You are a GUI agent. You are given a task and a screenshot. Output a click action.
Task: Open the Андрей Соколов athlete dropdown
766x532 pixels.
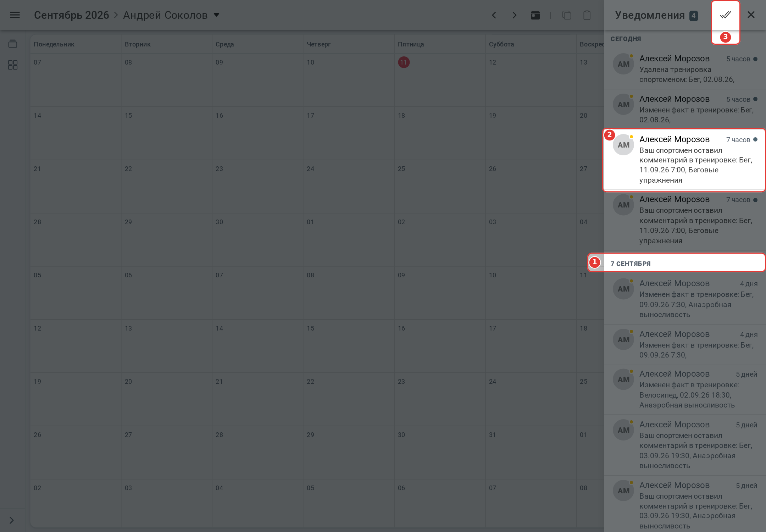[172, 15]
